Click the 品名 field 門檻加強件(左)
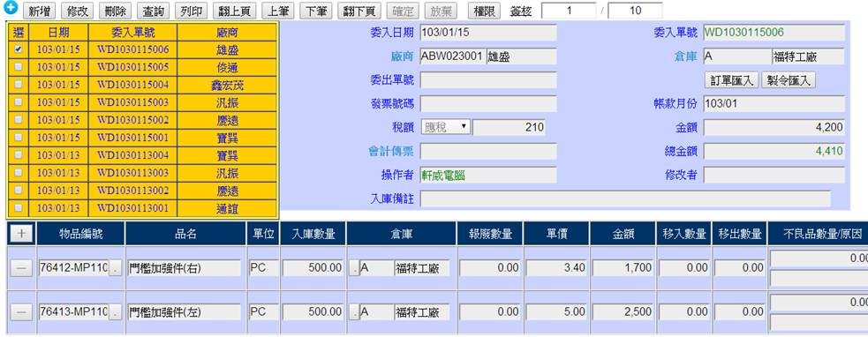This screenshot has height=337, width=868. 184,312
